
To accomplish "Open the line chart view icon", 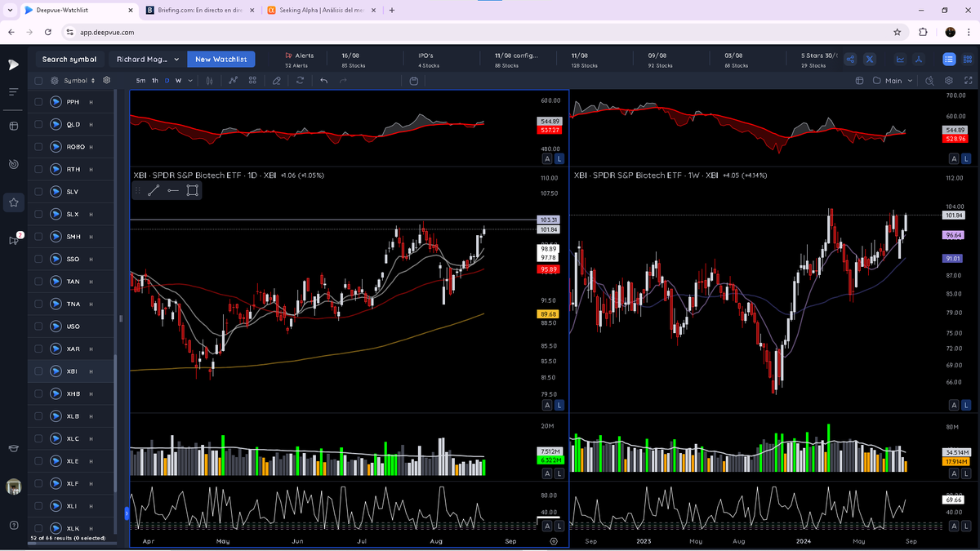I will click(901, 60).
